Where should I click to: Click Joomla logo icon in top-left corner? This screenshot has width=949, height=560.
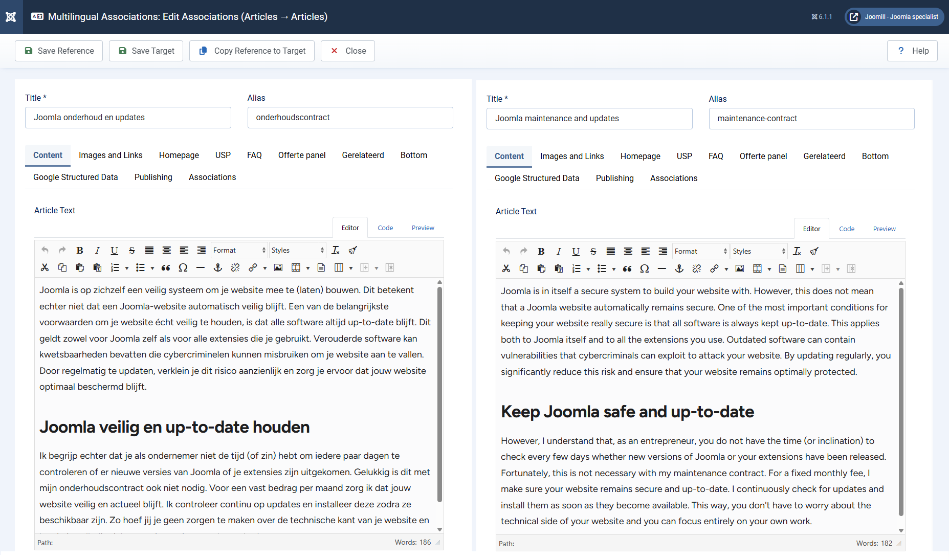click(11, 17)
